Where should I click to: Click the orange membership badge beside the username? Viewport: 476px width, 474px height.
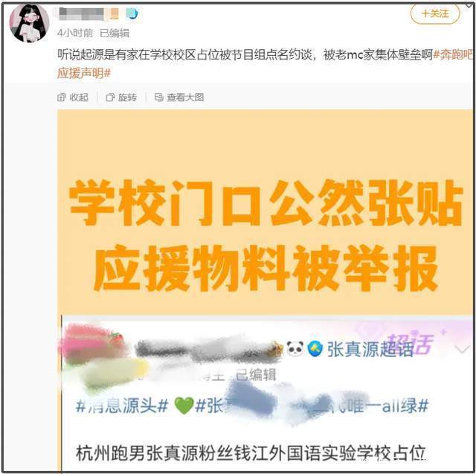(x=114, y=13)
